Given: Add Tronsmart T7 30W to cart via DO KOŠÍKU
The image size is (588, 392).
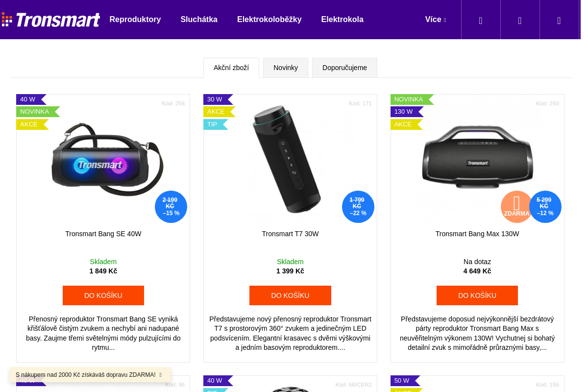Looking at the screenshot, I should click(290, 295).
